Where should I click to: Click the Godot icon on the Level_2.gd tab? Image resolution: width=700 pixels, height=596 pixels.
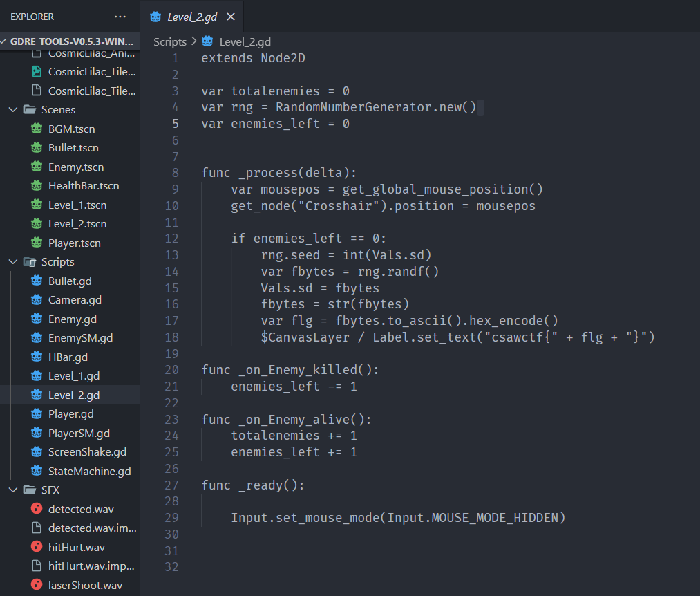(x=155, y=17)
